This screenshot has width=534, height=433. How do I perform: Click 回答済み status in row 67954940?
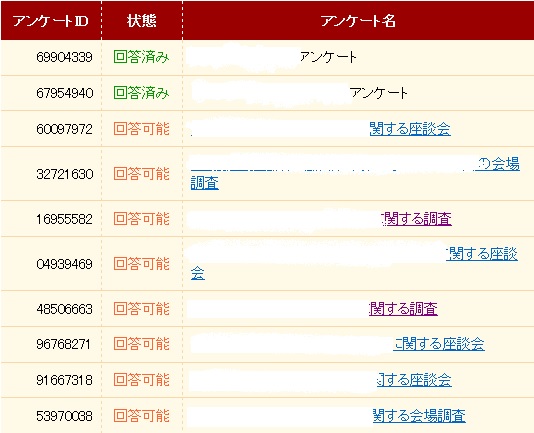[x=141, y=93]
